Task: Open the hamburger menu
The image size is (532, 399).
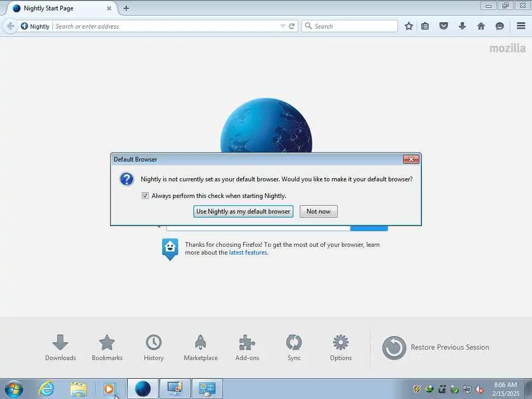Action: coord(521,26)
